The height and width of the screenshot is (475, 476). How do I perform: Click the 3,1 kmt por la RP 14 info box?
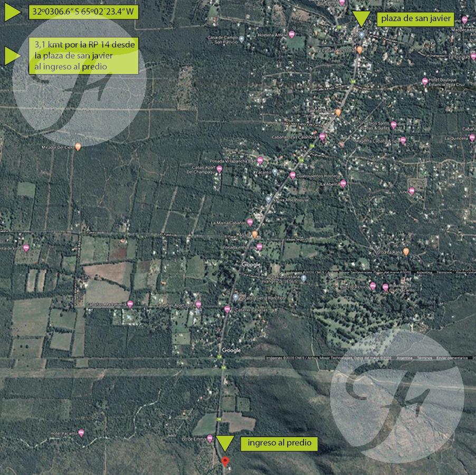tap(83, 56)
